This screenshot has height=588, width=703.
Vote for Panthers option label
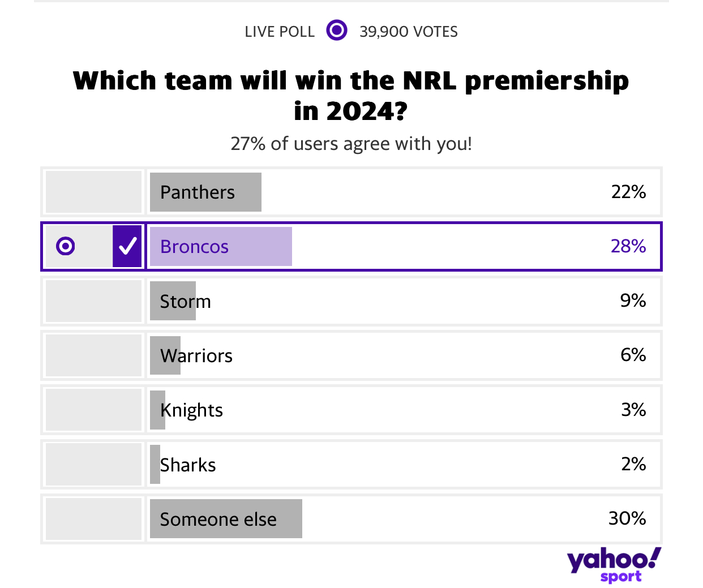click(x=197, y=192)
